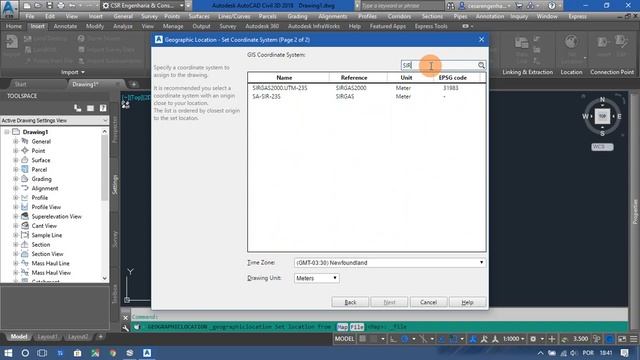Click the Save icon in quick access toolbar

[49, 6]
